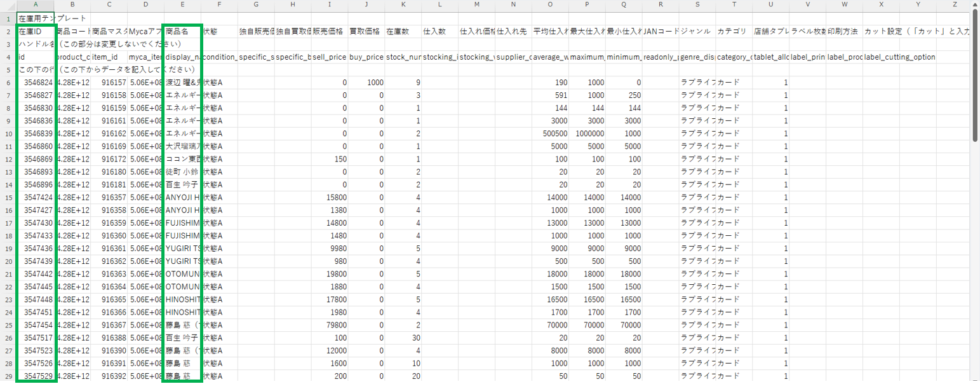The width and height of the screenshot is (980, 384).
Task: Select column I header
Action: click(x=330, y=5)
